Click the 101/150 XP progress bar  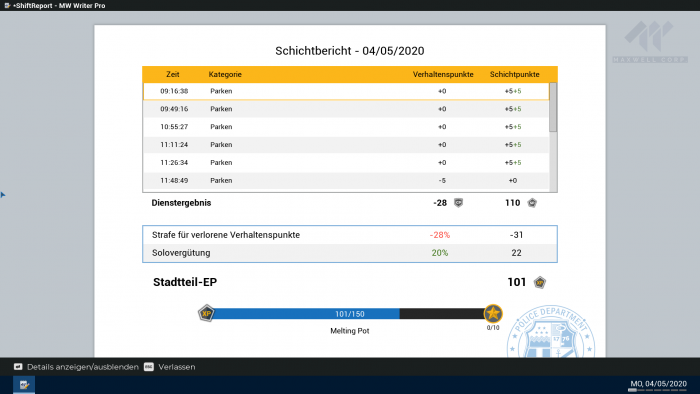(350, 314)
